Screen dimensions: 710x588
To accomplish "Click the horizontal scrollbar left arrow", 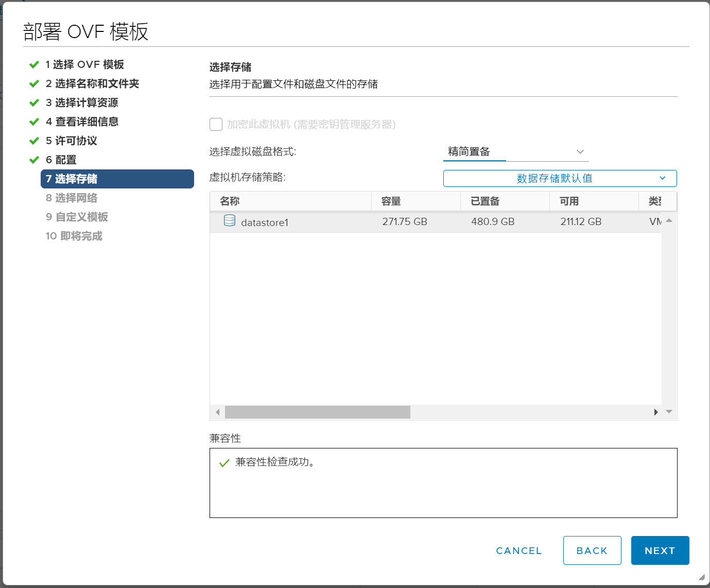I will [x=218, y=412].
